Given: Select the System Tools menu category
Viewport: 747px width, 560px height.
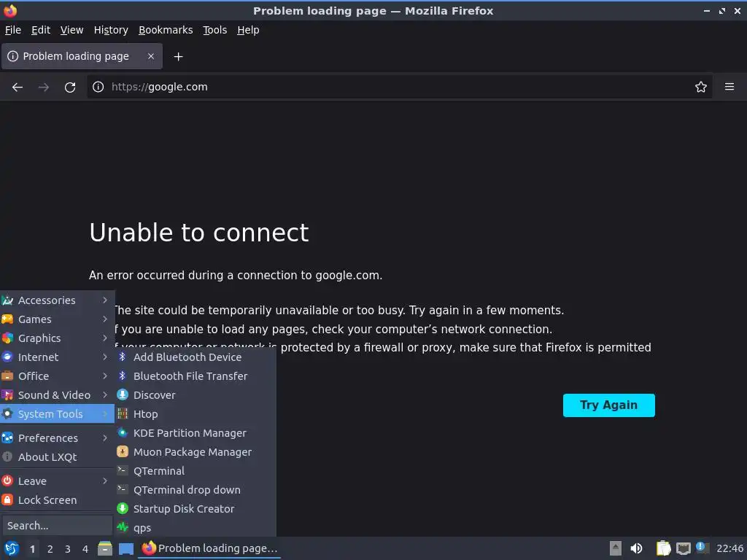Looking at the screenshot, I should 57,414.
